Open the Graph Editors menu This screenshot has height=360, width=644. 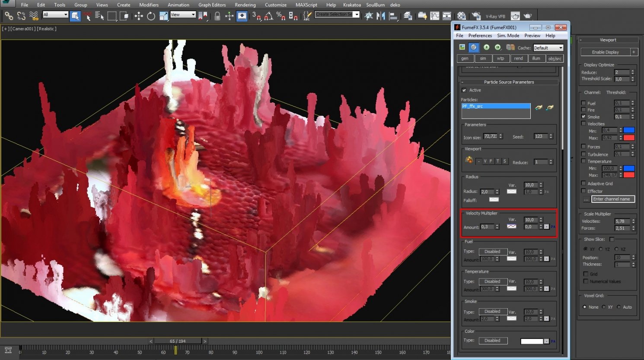click(212, 5)
